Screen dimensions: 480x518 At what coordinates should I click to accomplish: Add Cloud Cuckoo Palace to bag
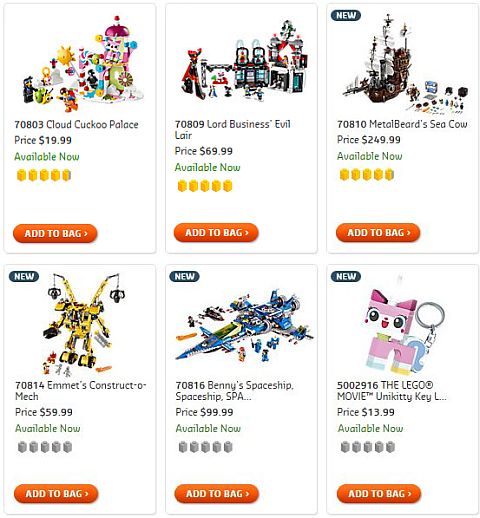click(55, 233)
